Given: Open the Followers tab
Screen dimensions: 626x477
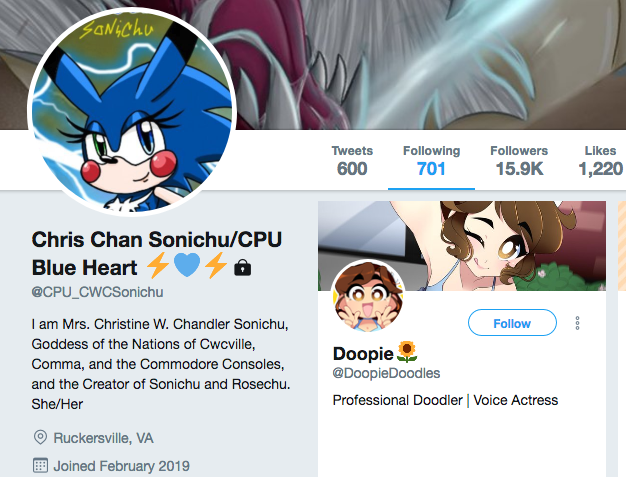Looking at the screenshot, I should pyautogui.click(x=519, y=161).
